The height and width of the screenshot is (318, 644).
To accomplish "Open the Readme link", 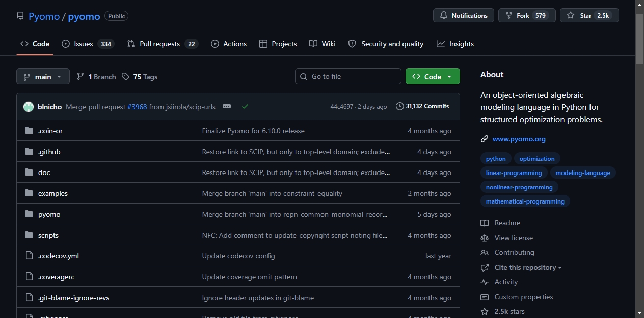I will (x=500, y=223).
